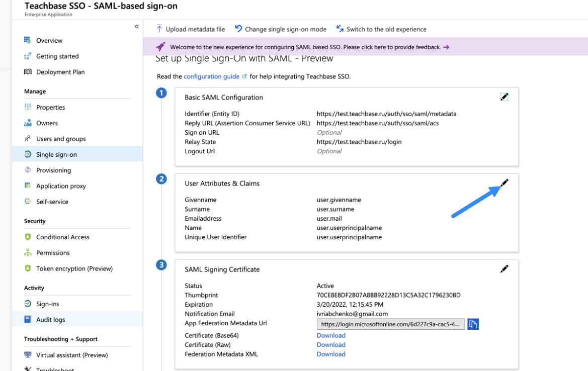Screen dimensions: 588x371
Task: Click the Conditional Access shield icon
Action: (28, 237)
